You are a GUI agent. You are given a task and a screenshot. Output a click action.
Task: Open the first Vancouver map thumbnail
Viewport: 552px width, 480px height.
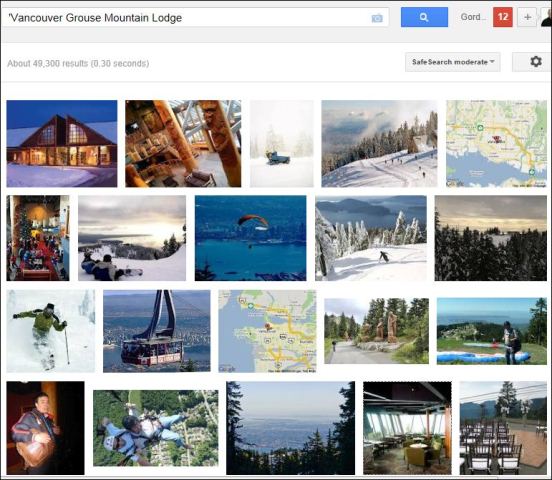point(496,143)
